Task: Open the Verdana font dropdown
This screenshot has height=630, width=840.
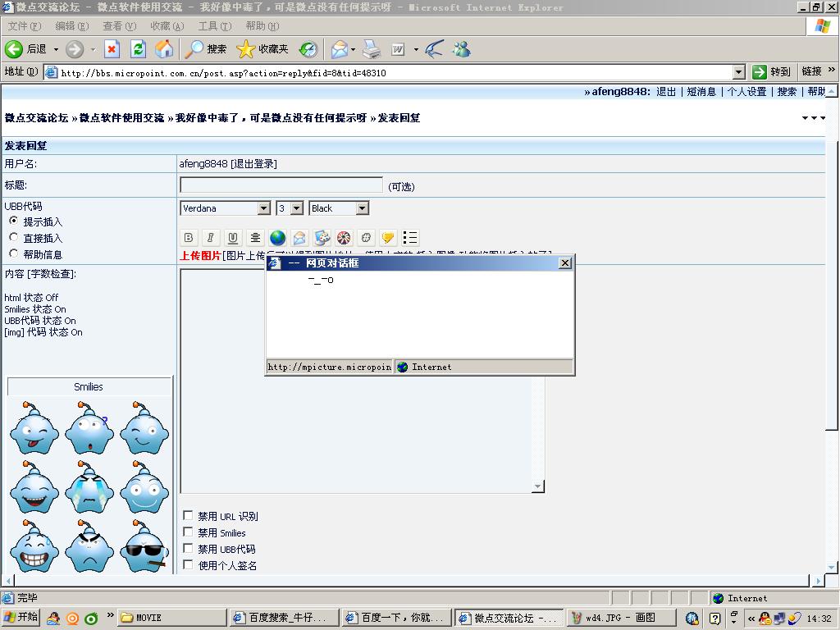Action: 263,208
